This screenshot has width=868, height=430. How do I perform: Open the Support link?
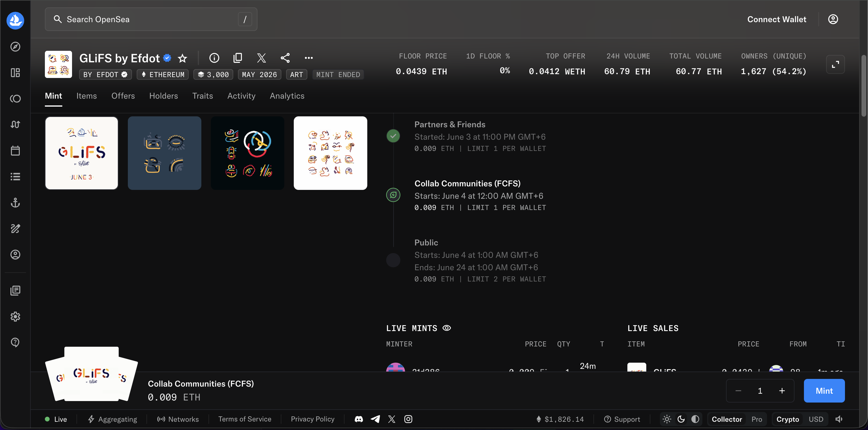coord(622,419)
